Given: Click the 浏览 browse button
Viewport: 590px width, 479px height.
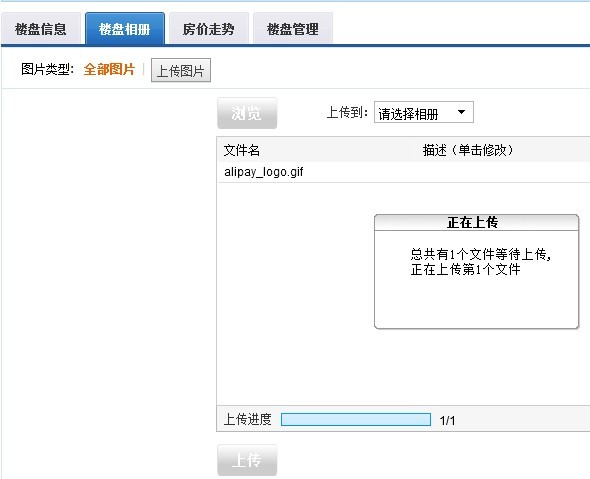Looking at the screenshot, I should [247, 113].
